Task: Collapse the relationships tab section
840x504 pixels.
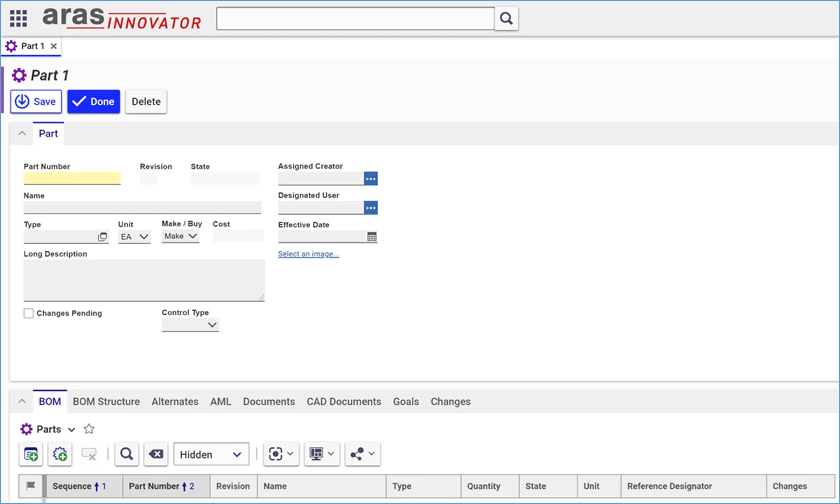Action: pos(22,401)
